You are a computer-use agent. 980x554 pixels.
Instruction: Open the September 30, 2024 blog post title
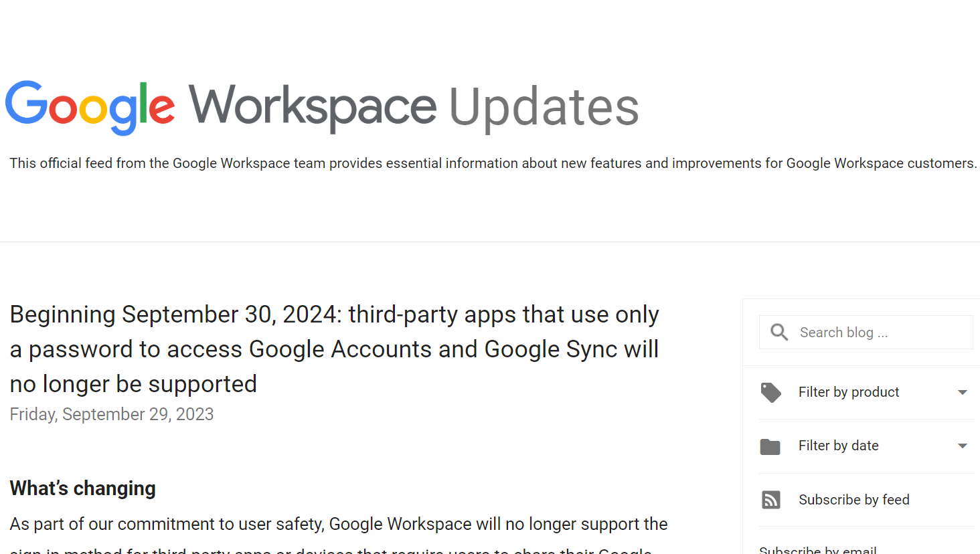[334, 349]
